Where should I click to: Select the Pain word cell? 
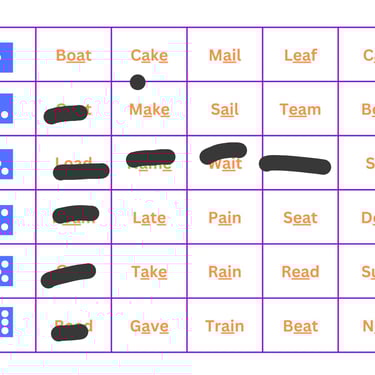pos(225,217)
